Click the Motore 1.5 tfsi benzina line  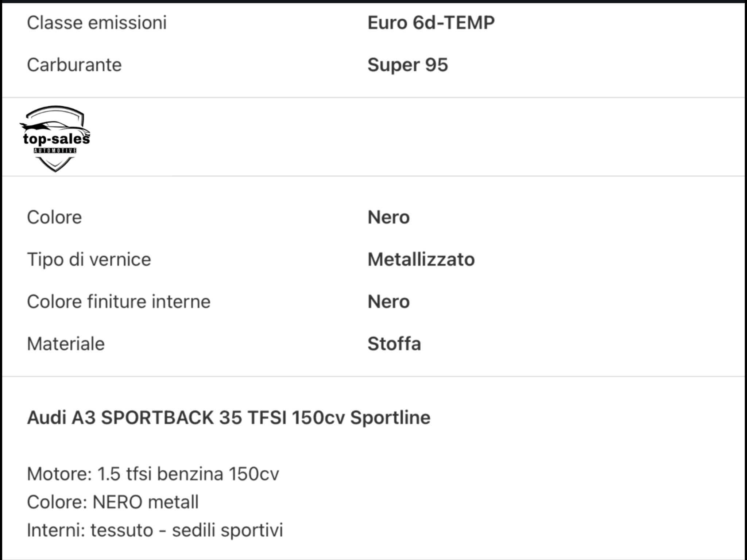(x=153, y=474)
